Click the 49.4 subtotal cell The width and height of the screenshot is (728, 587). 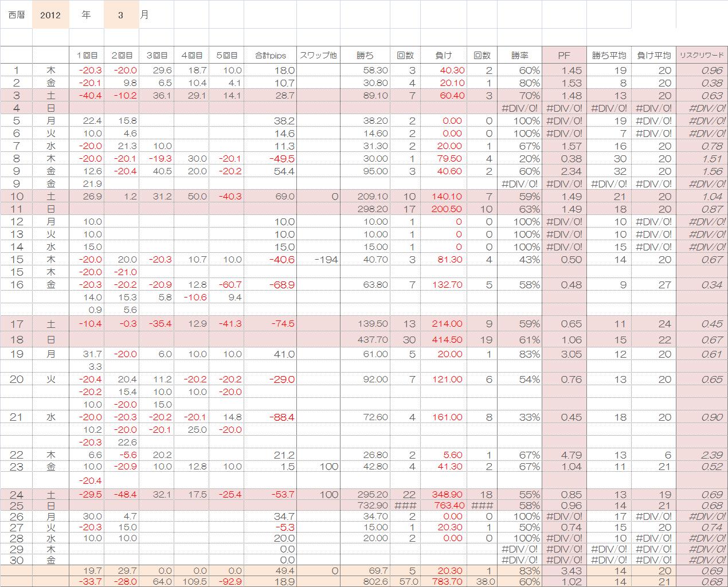click(270, 570)
